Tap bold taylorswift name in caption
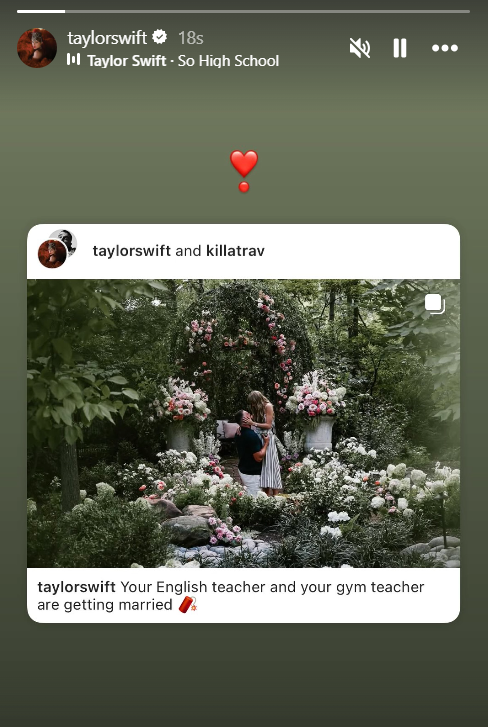The height and width of the screenshot is (727, 488). (76, 587)
